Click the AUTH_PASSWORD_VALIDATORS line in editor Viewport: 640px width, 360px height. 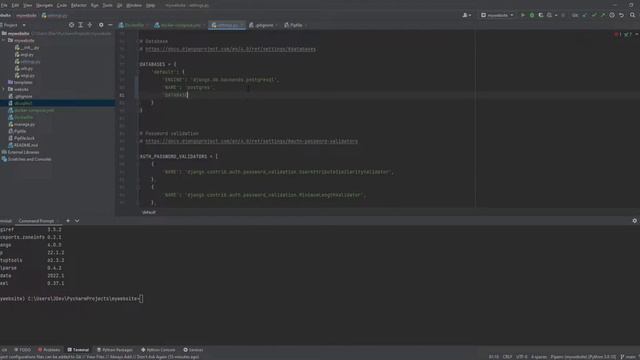pos(179,156)
